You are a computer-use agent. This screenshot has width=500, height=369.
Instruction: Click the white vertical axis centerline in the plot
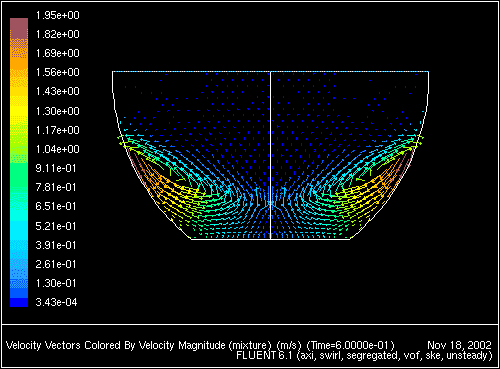point(270,155)
